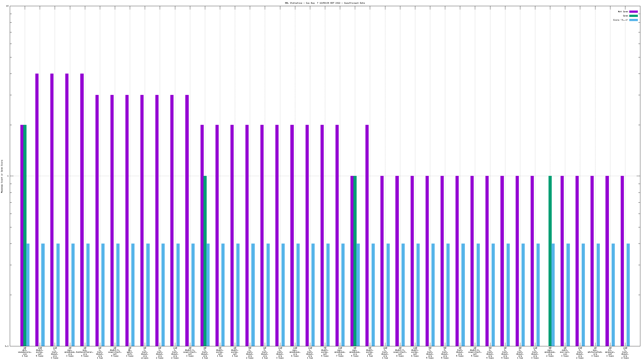Click purple bar above dnsbl.sorbs.net 5 hops

tap(37, 210)
